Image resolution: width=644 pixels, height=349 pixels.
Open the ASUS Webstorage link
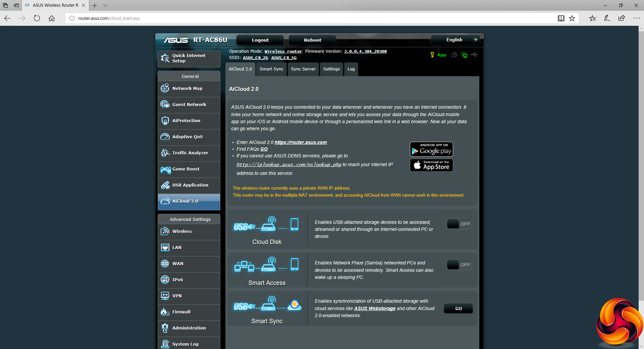pos(375,308)
